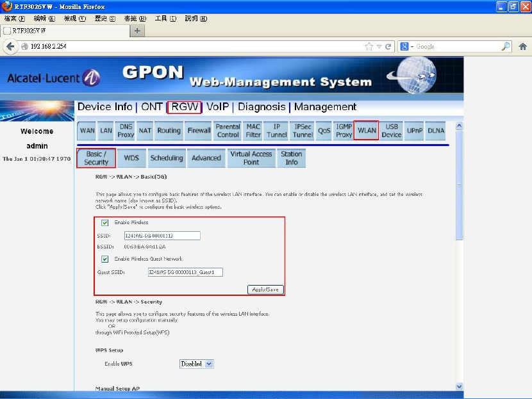Click the bookmark star icon in address bar
This screenshot has height=399, width=532.
[369, 47]
